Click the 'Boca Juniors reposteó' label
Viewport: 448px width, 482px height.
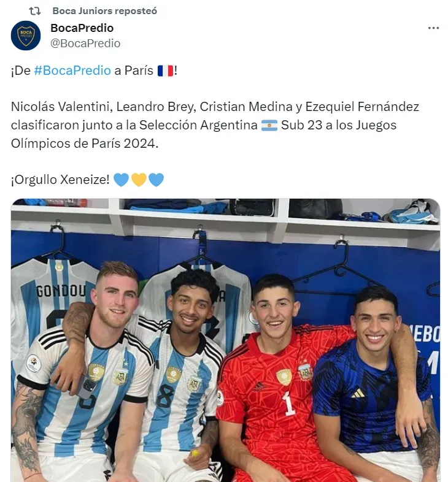tap(104, 11)
